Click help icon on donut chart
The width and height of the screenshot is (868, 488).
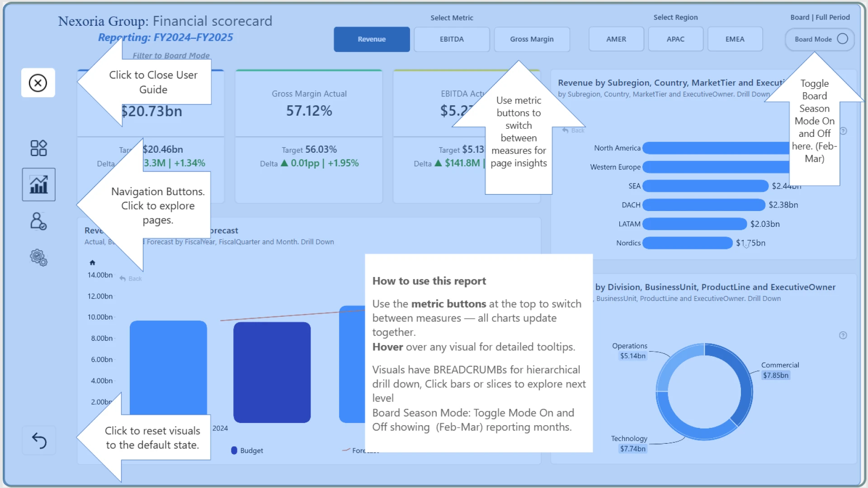(x=843, y=335)
